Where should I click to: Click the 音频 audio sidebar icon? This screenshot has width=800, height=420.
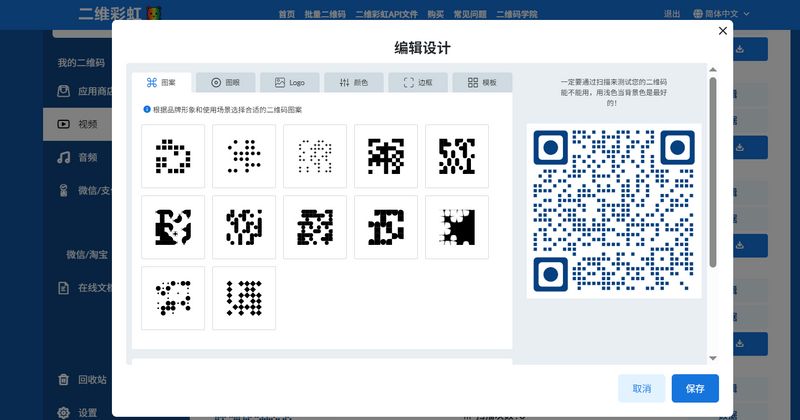pyautogui.click(x=63, y=157)
